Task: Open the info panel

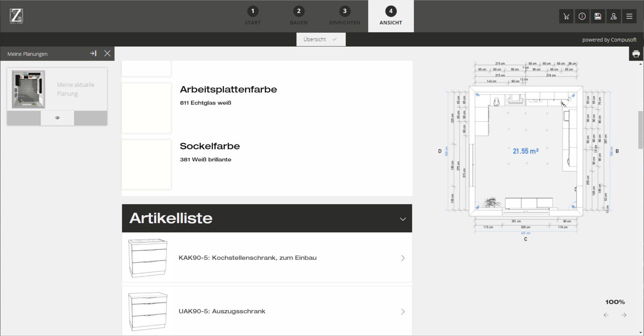Action: 582,16
